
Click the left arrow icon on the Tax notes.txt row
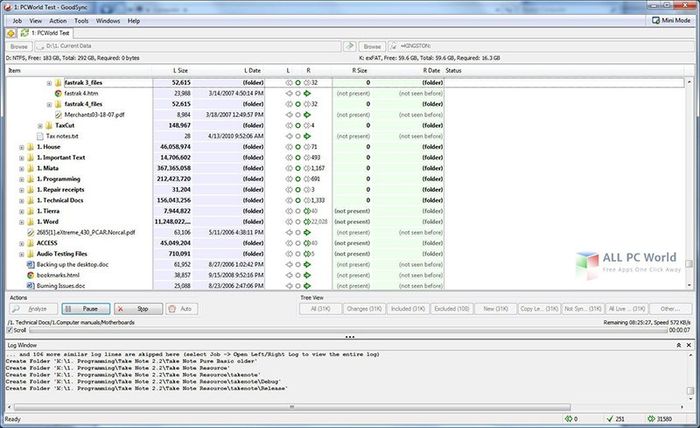tap(289, 136)
